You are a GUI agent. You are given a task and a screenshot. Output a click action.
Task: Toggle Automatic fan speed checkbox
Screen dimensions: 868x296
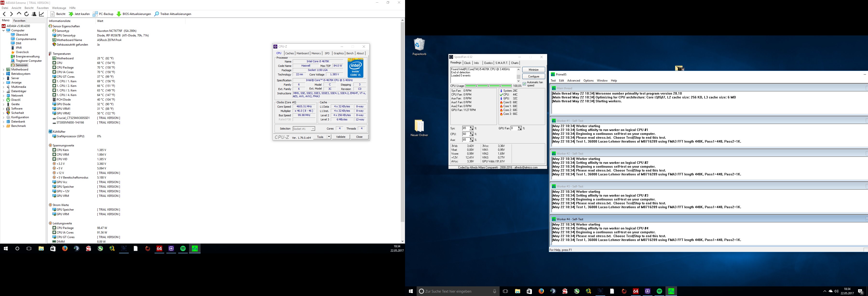(524, 84)
